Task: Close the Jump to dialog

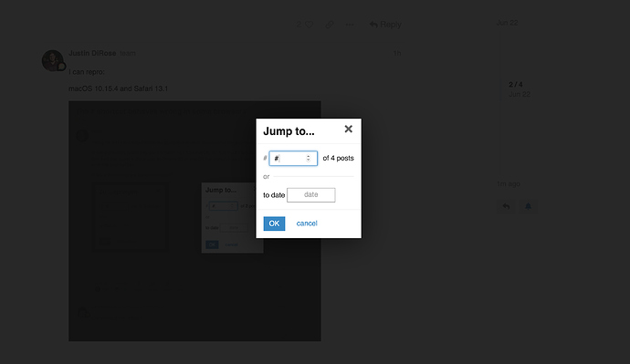Action: (x=349, y=129)
